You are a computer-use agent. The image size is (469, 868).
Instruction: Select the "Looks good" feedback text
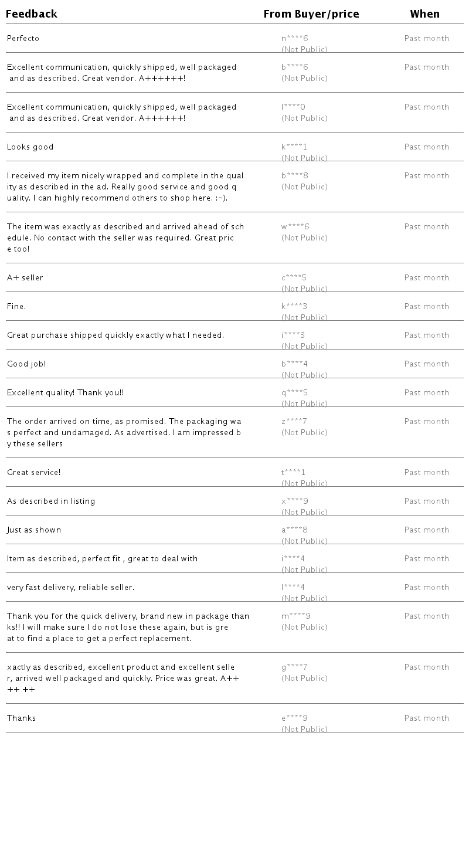click(30, 147)
